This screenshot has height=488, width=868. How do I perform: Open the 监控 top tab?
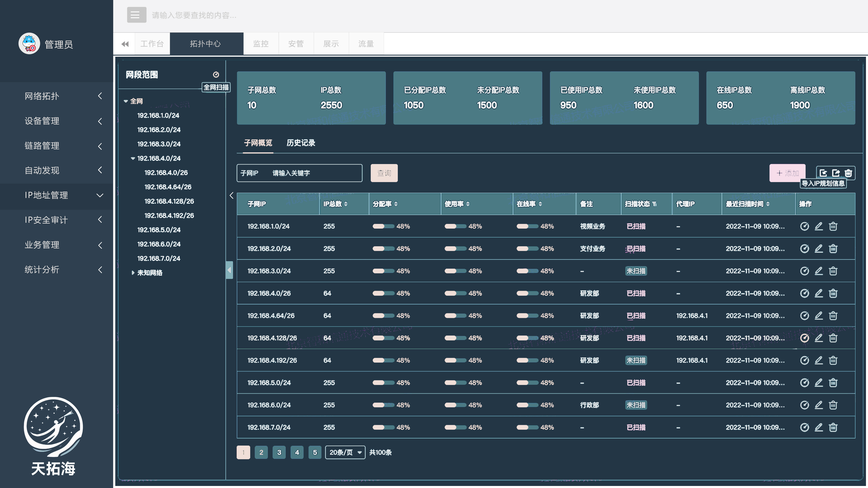[x=261, y=44]
